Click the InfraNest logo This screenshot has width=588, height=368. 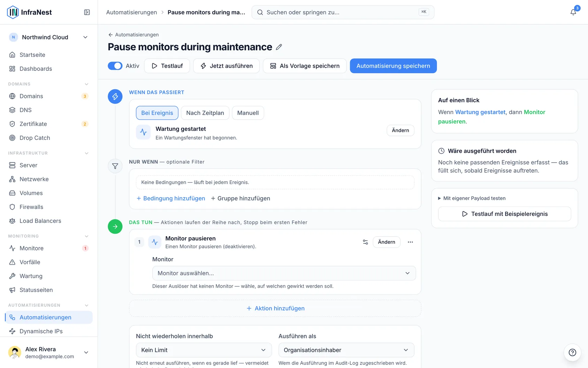point(29,12)
